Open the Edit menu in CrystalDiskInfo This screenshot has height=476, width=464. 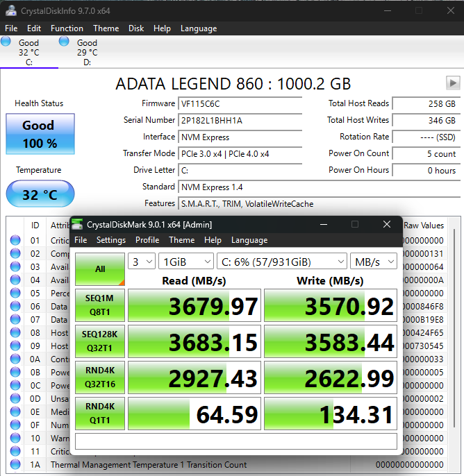[x=34, y=28]
